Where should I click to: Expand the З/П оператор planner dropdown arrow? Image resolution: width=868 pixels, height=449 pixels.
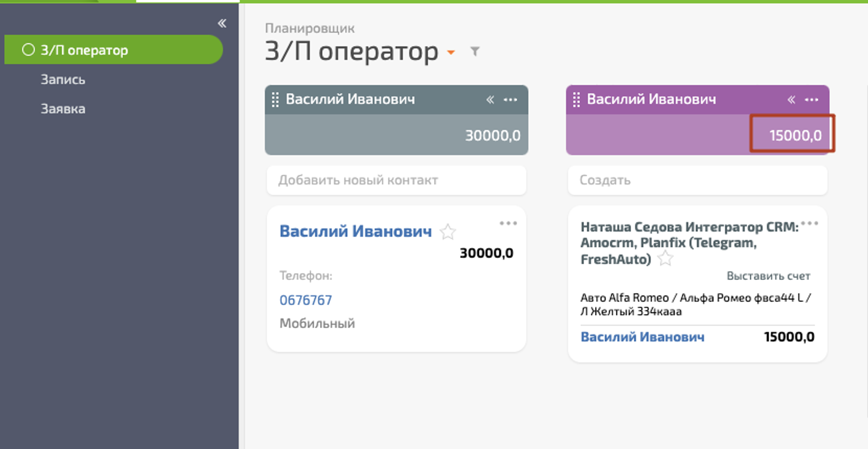click(x=451, y=52)
